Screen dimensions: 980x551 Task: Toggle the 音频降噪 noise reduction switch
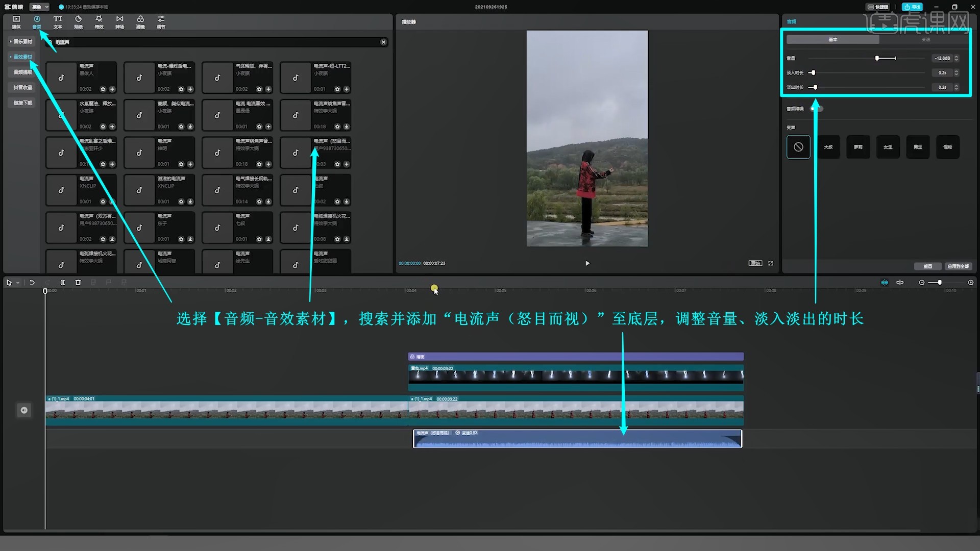[817, 108]
